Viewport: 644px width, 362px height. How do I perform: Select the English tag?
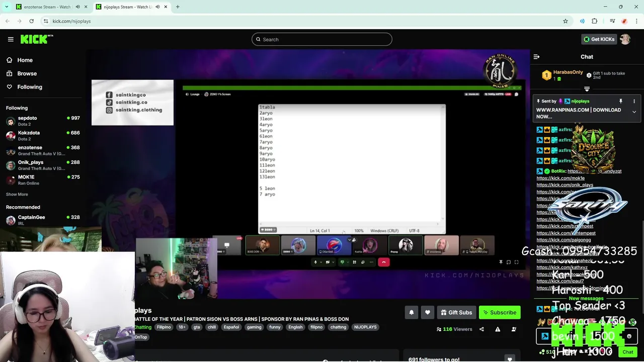click(x=295, y=327)
